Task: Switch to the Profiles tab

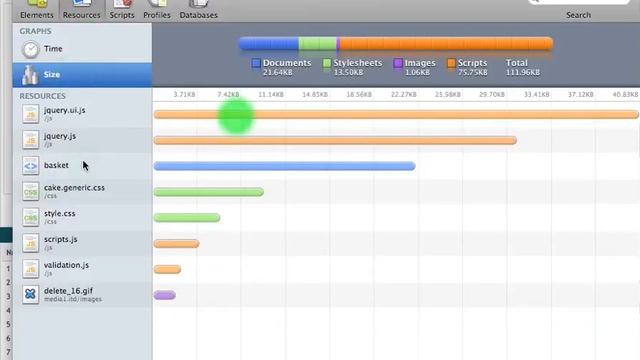Action: (x=157, y=10)
